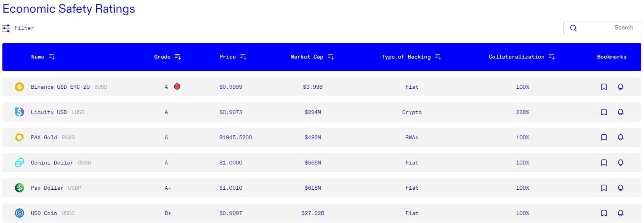
Task: Click the Gemini Dollar coin logo
Action: tap(19, 163)
